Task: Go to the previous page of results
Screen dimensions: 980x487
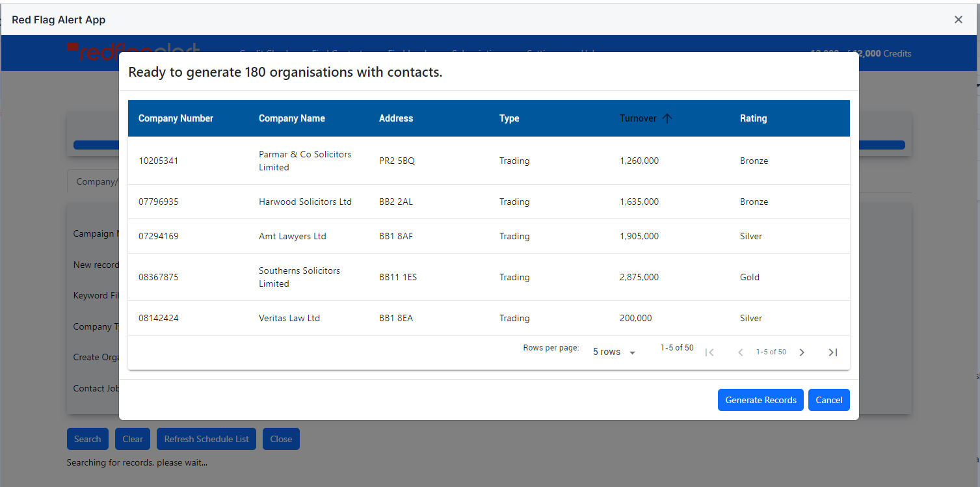Action: tap(740, 352)
